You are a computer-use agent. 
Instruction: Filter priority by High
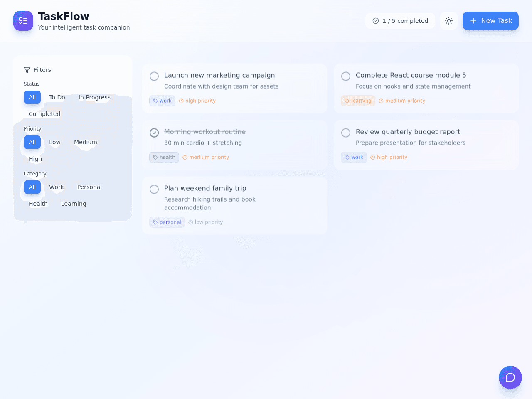[35, 159]
